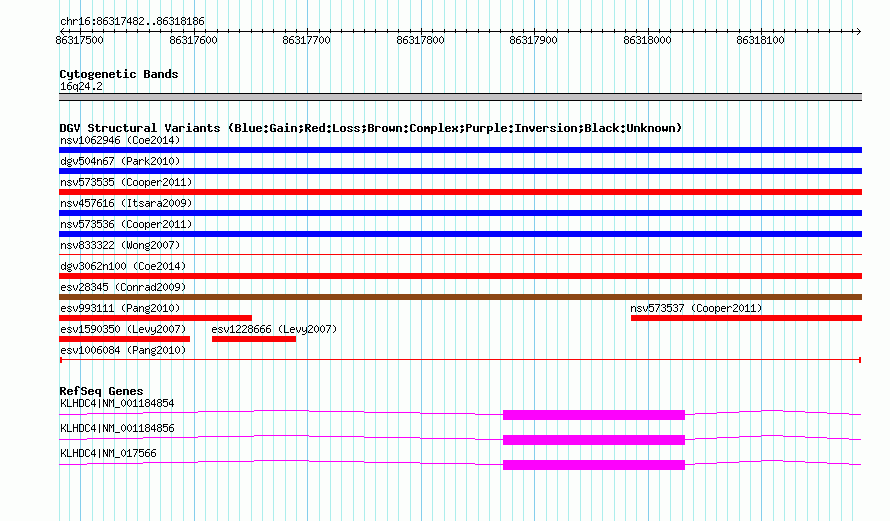The height and width of the screenshot is (521, 890).
Task: Click ruler position 86317800
Action: 421,40
